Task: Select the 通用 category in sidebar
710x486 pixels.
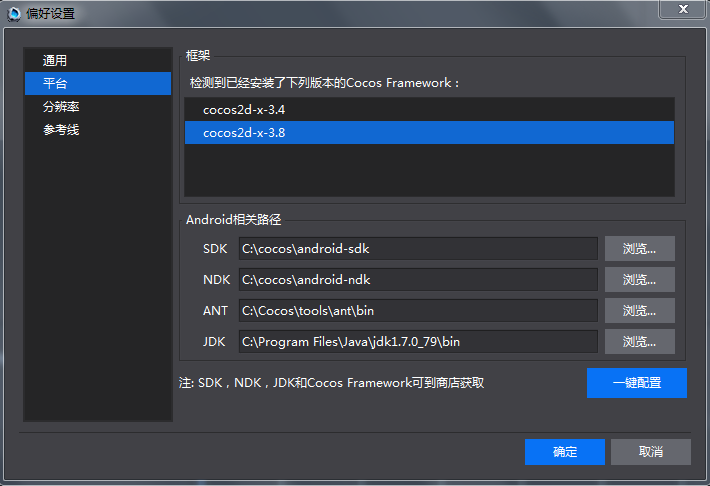Action: click(x=98, y=60)
